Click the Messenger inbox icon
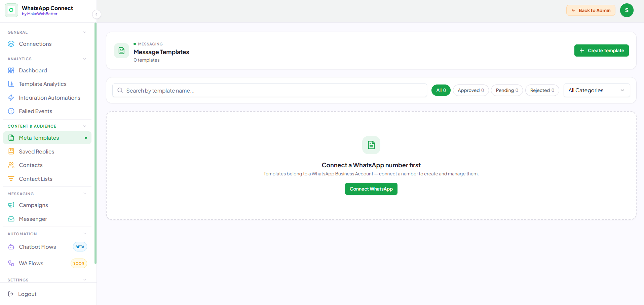This screenshot has width=644, height=305. pyautogui.click(x=11, y=219)
